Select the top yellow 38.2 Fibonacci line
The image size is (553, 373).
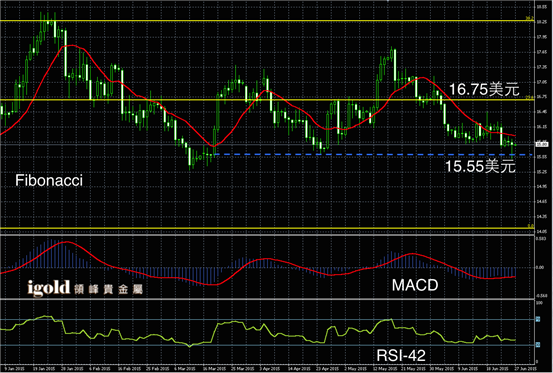click(x=267, y=21)
